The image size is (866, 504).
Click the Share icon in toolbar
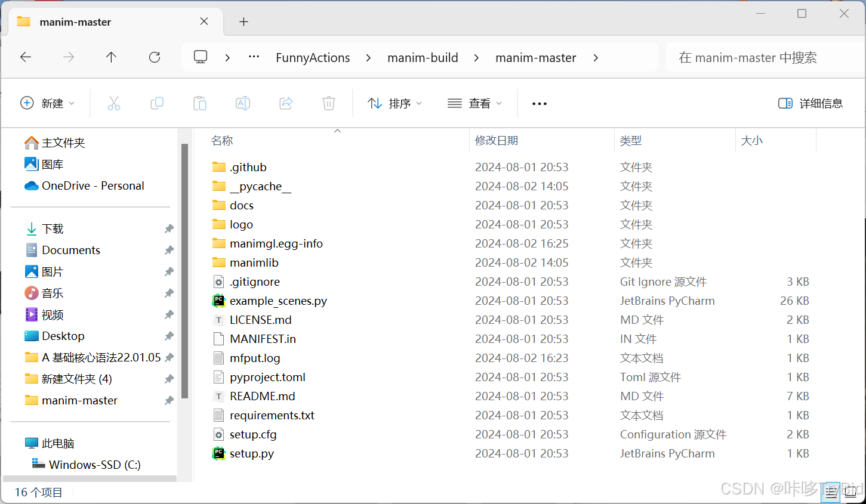(x=286, y=103)
